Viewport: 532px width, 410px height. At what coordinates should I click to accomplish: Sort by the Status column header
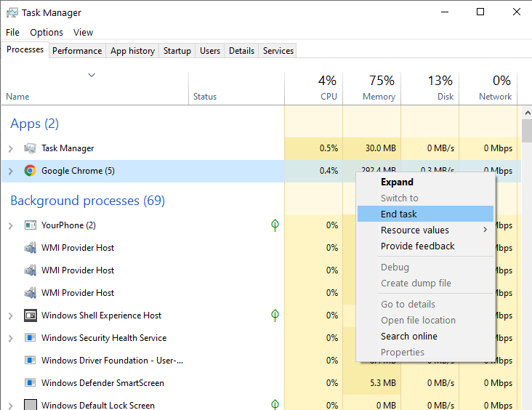(x=236, y=88)
